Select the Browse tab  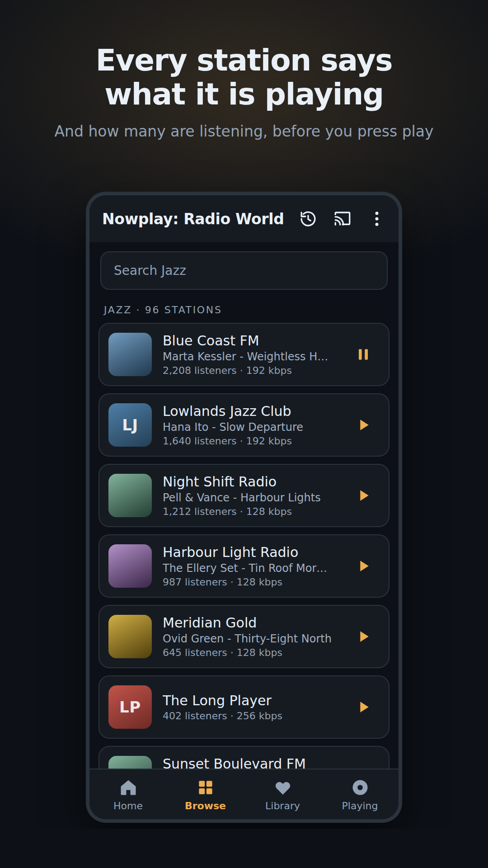206,796
